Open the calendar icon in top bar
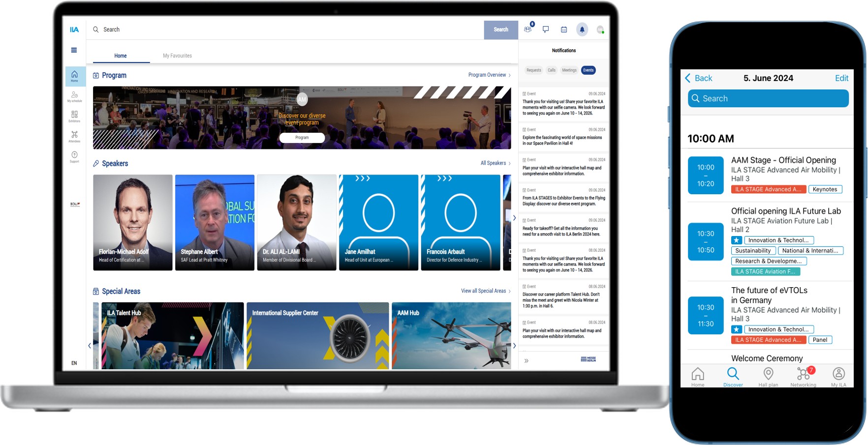This screenshot has height=445, width=868. (564, 30)
